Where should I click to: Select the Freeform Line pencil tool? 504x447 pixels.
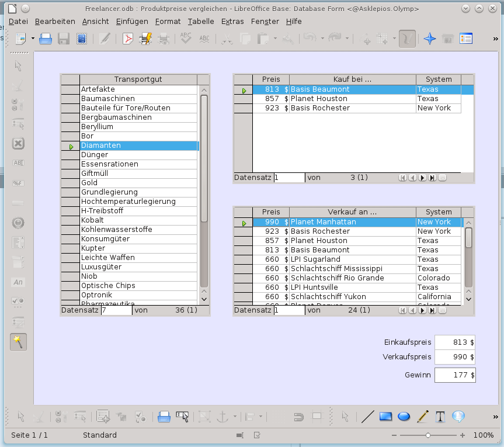[423, 417]
